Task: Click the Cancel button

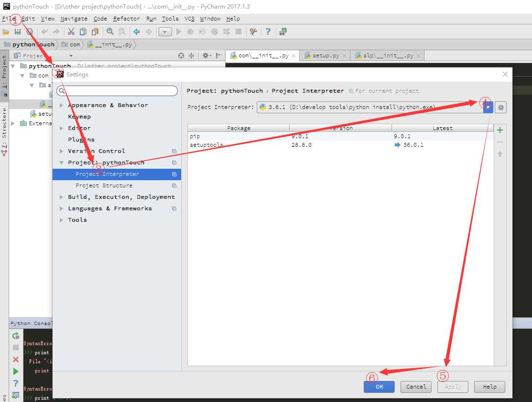Action: tap(416, 387)
